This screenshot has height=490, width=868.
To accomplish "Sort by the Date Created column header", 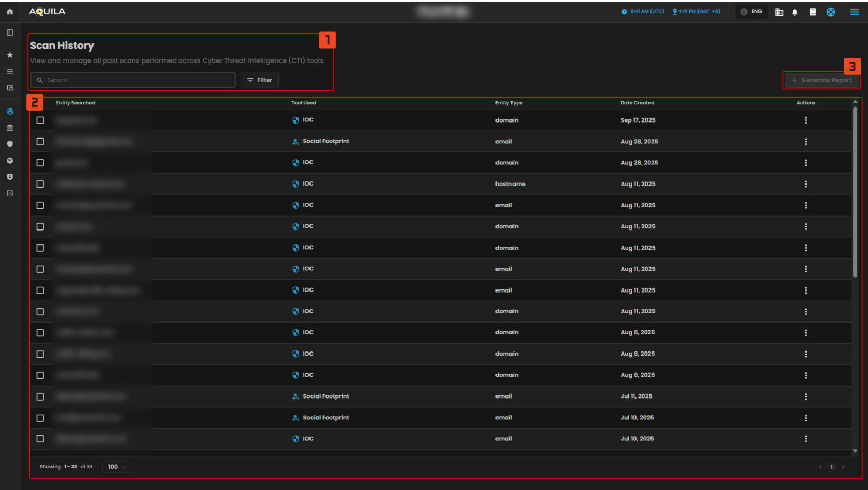I will (x=637, y=103).
